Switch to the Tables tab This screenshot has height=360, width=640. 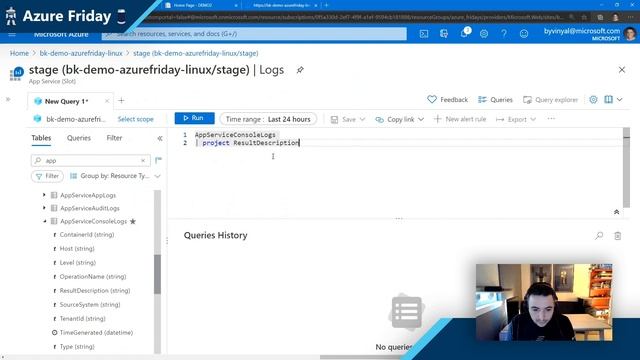41,138
